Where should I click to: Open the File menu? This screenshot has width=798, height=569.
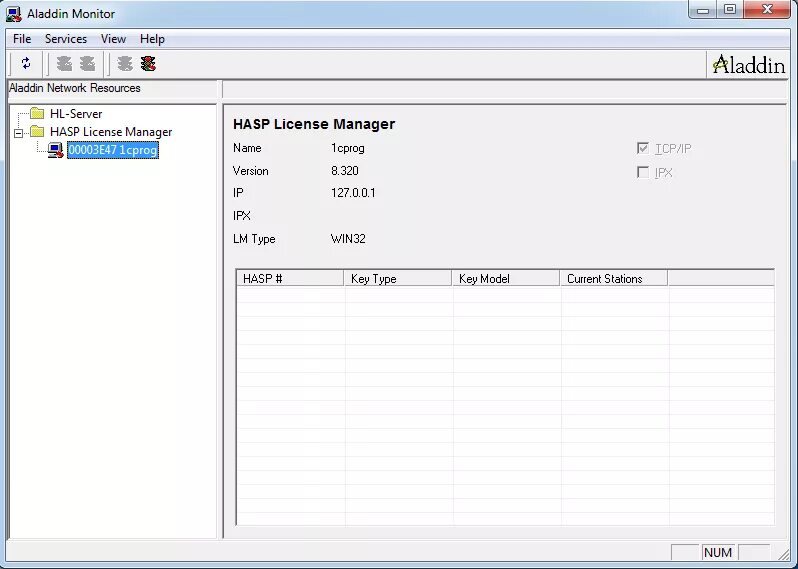(22, 39)
